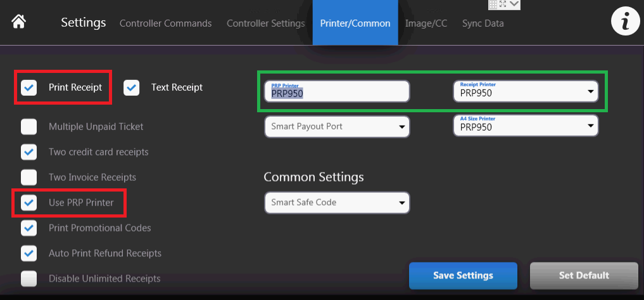The height and width of the screenshot is (300, 644).
Task: Click the fullscreen expand arrows icon
Action: [503, 4]
